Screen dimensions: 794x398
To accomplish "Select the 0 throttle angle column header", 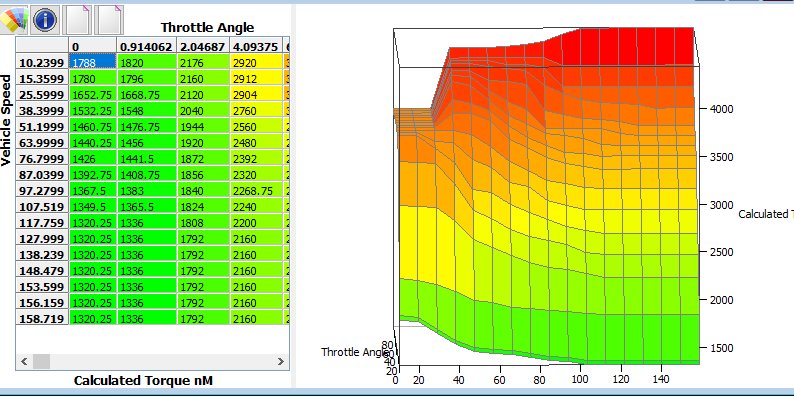I will [x=93, y=47].
